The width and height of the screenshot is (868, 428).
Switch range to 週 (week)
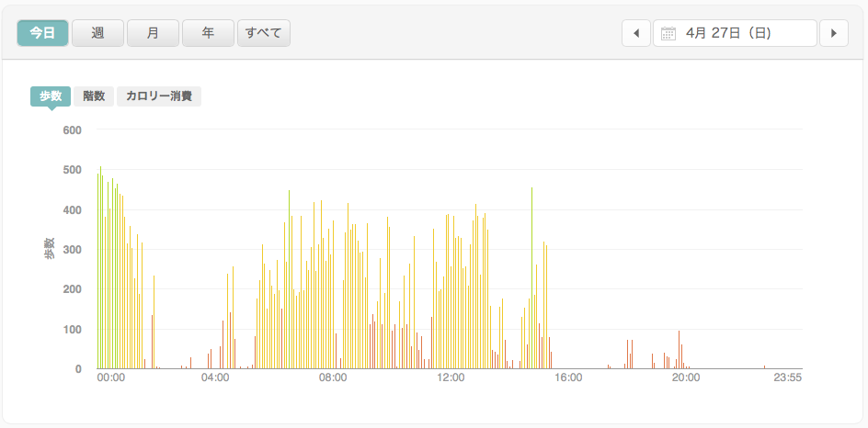(98, 33)
